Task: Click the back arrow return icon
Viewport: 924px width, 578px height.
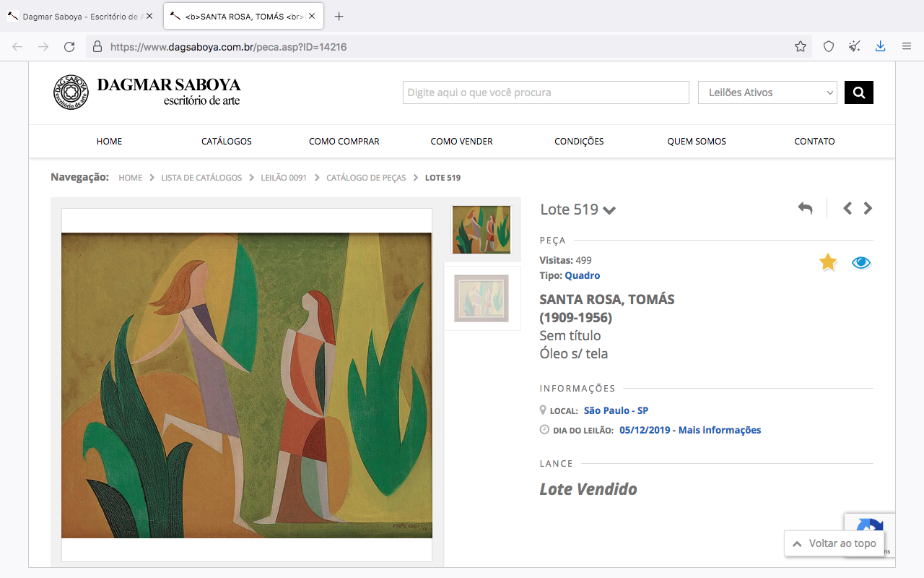Action: pos(805,209)
